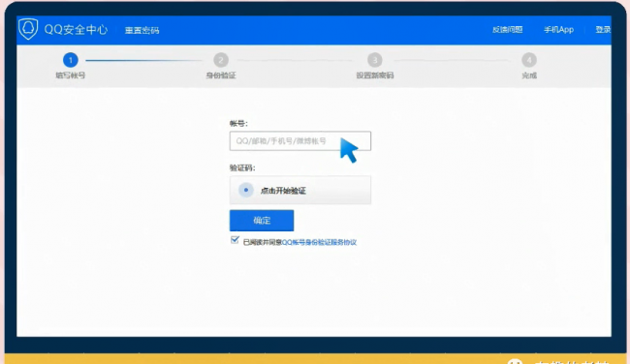Viewport: 630px width, 364px height.
Task: Click the 填写帐号 step label
Action: click(71, 76)
